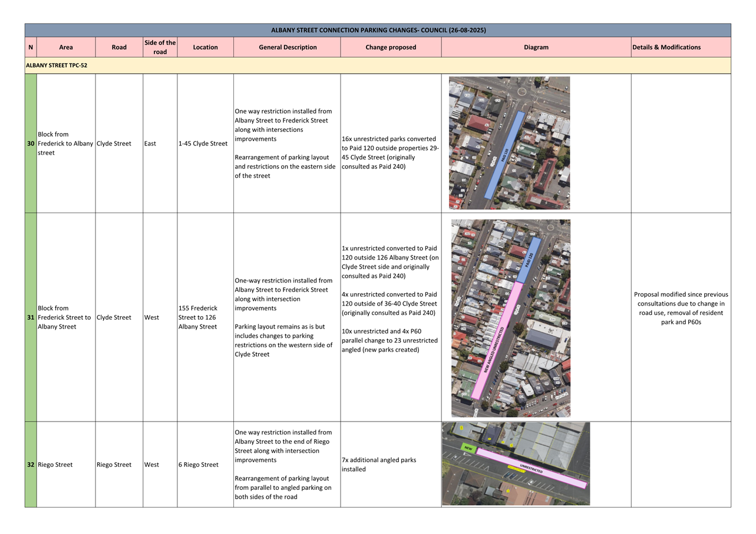Click the green row number 31 cell
This screenshot has width=756, height=534.
tap(31, 317)
